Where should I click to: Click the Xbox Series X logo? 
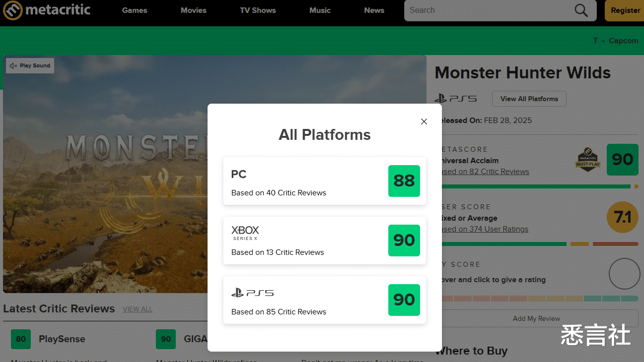pos(245,233)
